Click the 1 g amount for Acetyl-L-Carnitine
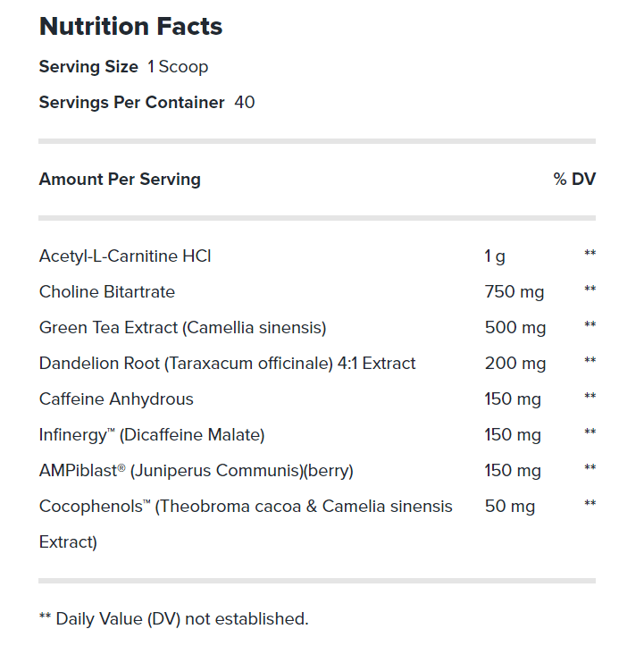 pos(495,257)
